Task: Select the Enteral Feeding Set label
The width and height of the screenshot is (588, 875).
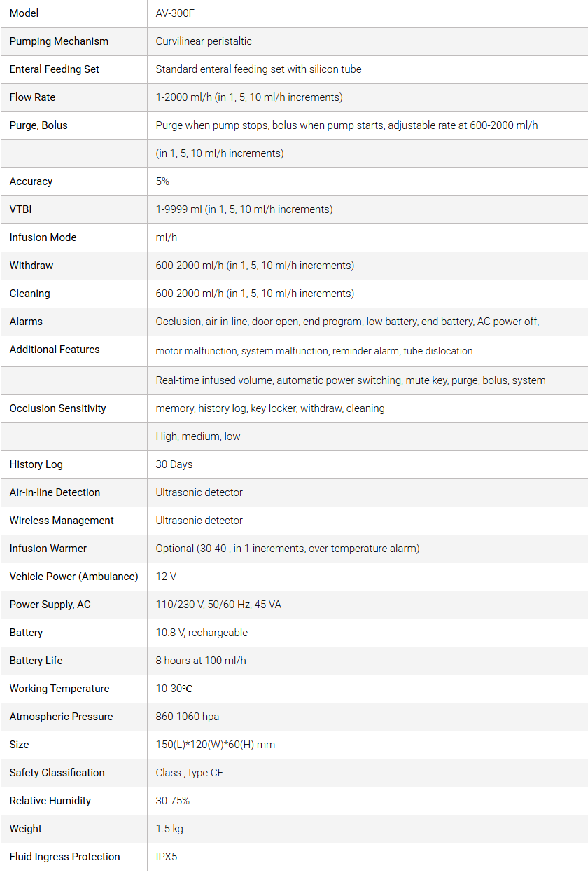Action: [55, 69]
